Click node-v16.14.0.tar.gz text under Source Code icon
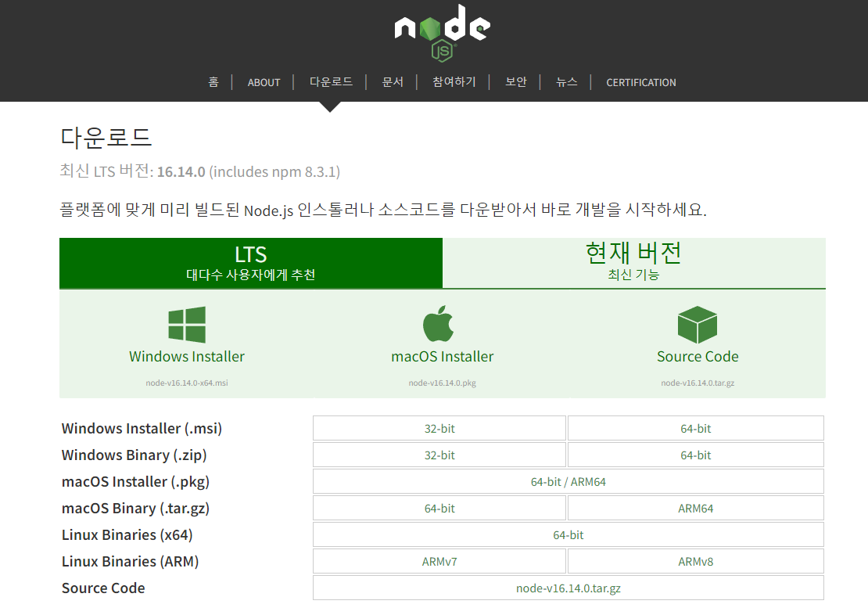 (698, 383)
